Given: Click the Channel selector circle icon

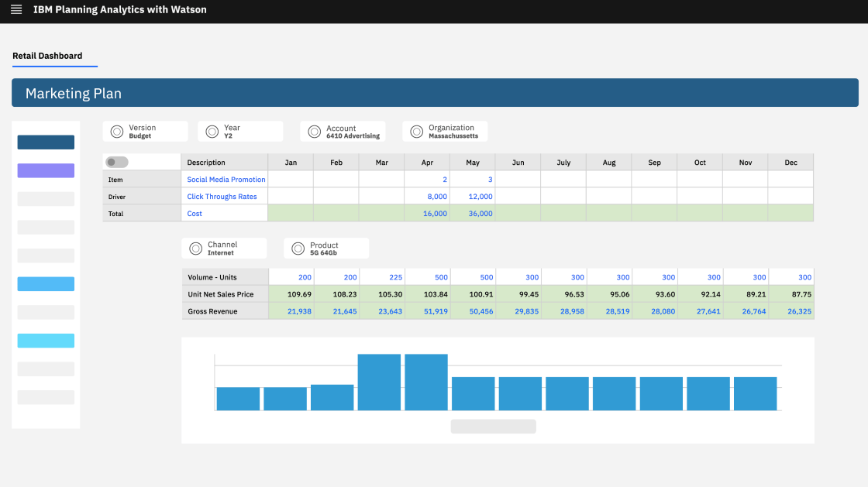Looking at the screenshot, I should [196, 249].
